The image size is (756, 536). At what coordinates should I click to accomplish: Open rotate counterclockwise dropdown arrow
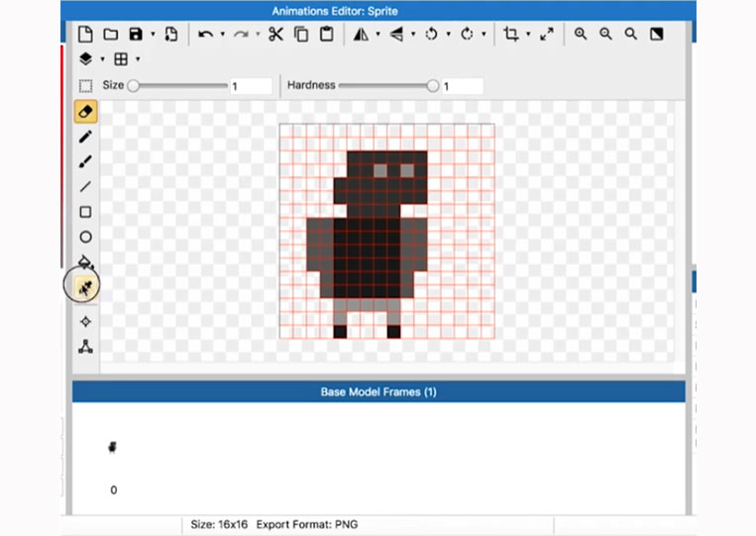point(449,35)
